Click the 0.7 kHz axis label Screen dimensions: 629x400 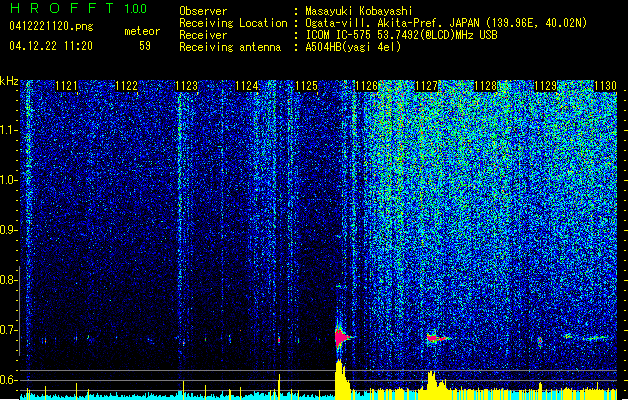tap(8, 330)
